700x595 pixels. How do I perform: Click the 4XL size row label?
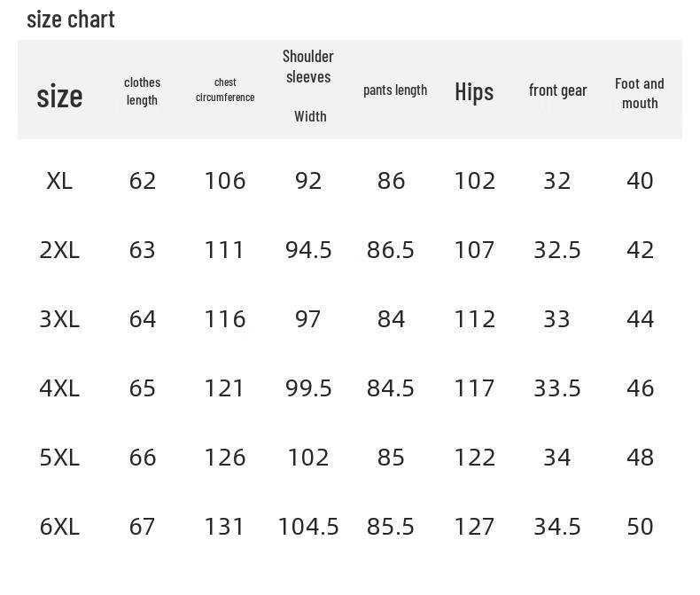(x=59, y=388)
